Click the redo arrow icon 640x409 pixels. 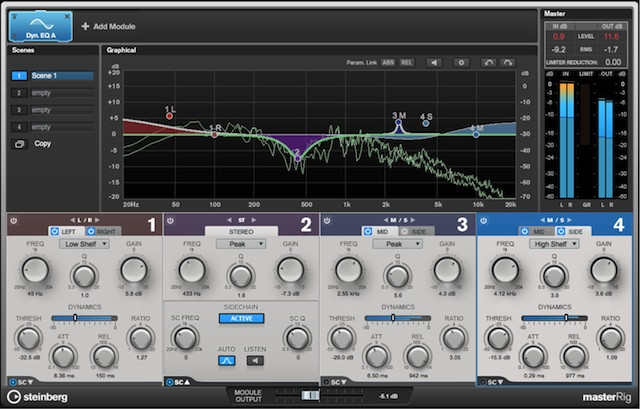point(507,62)
